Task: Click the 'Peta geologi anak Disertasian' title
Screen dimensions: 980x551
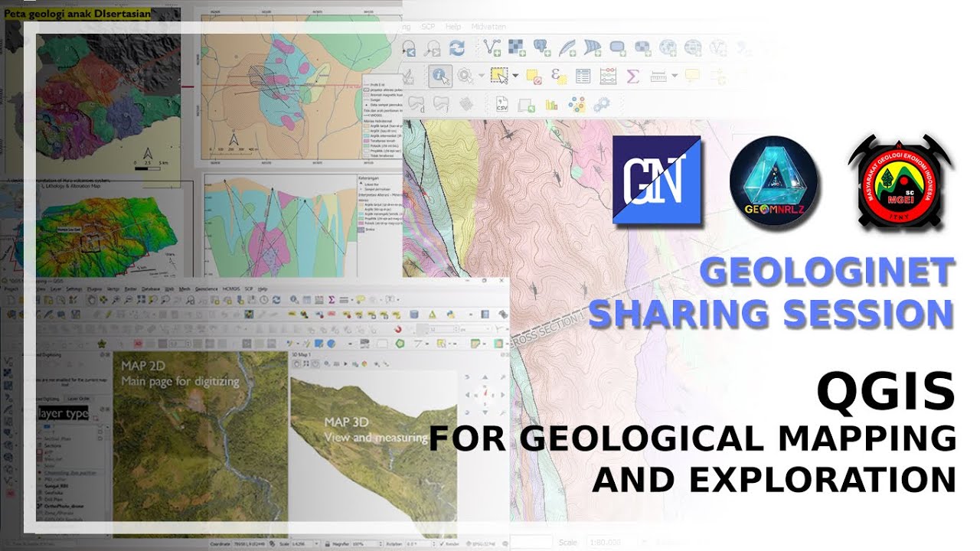Action: pos(77,13)
